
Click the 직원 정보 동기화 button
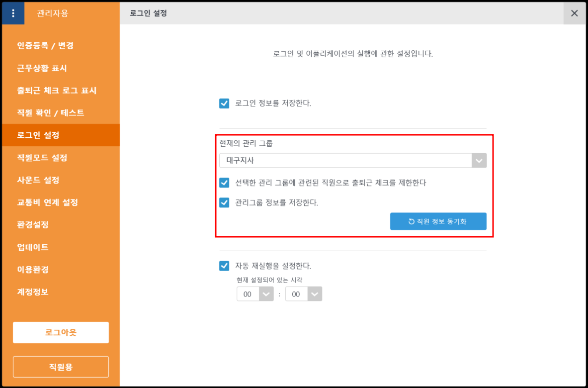click(438, 221)
